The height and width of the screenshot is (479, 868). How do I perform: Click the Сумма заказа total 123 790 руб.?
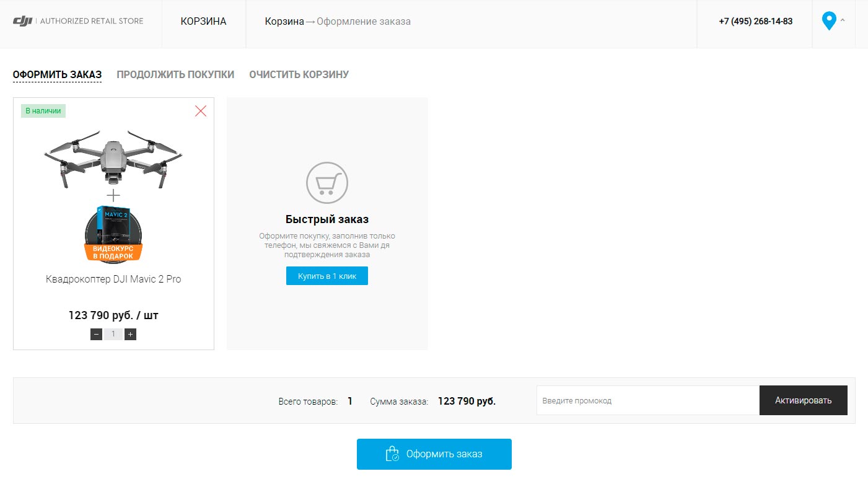[x=467, y=401]
